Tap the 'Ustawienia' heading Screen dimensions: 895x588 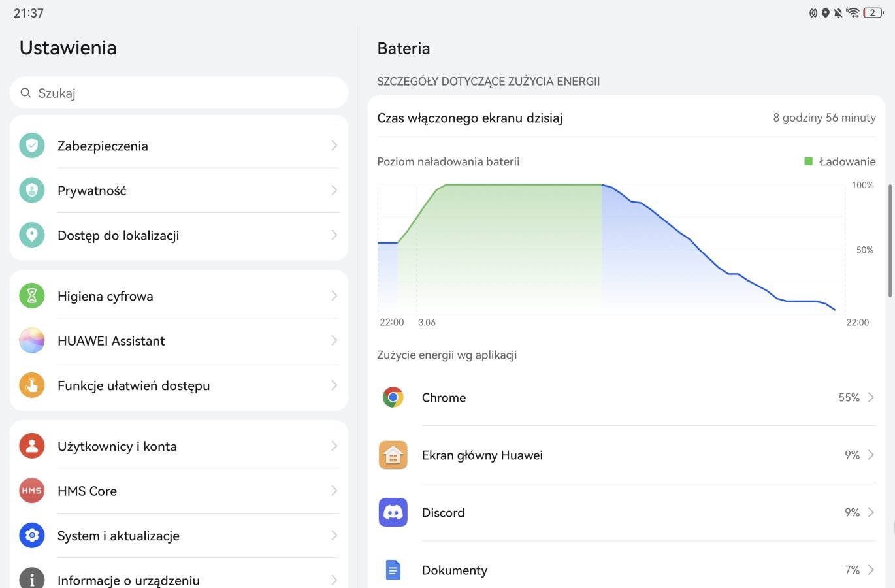pyautogui.click(x=68, y=48)
